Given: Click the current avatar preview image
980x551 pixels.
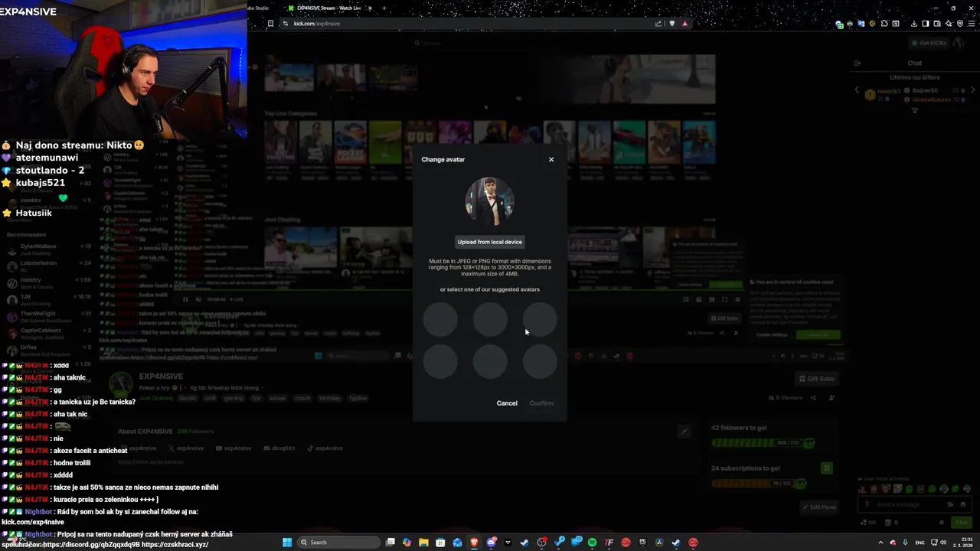Looking at the screenshot, I should pyautogui.click(x=490, y=201).
